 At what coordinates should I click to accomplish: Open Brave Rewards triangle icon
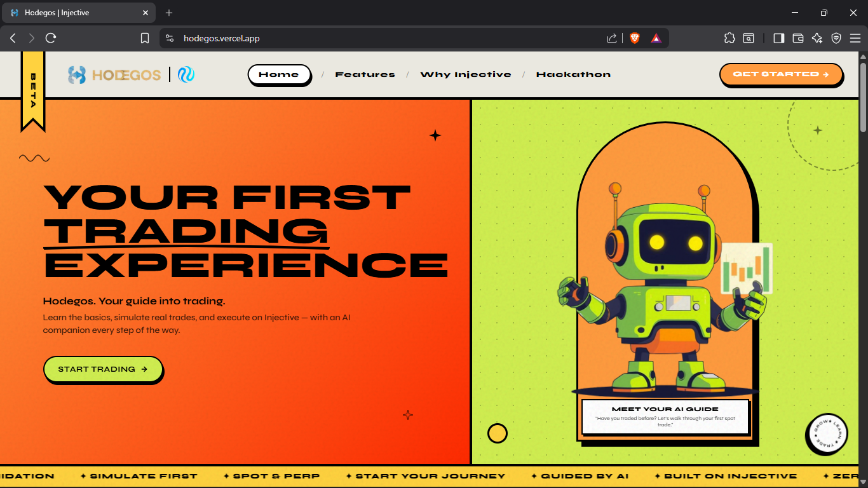coord(656,38)
